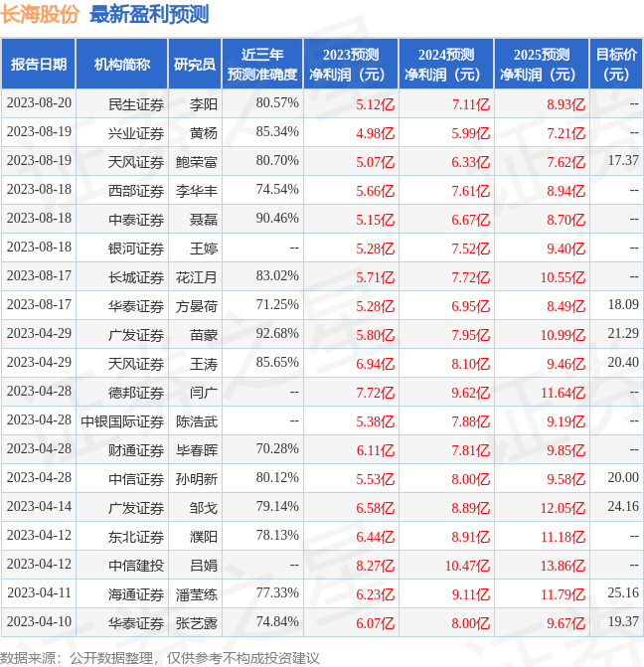Image resolution: width=644 pixels, height=667 pixels.
Task: Click analyst name 邹戈
Action: (204, 508)
